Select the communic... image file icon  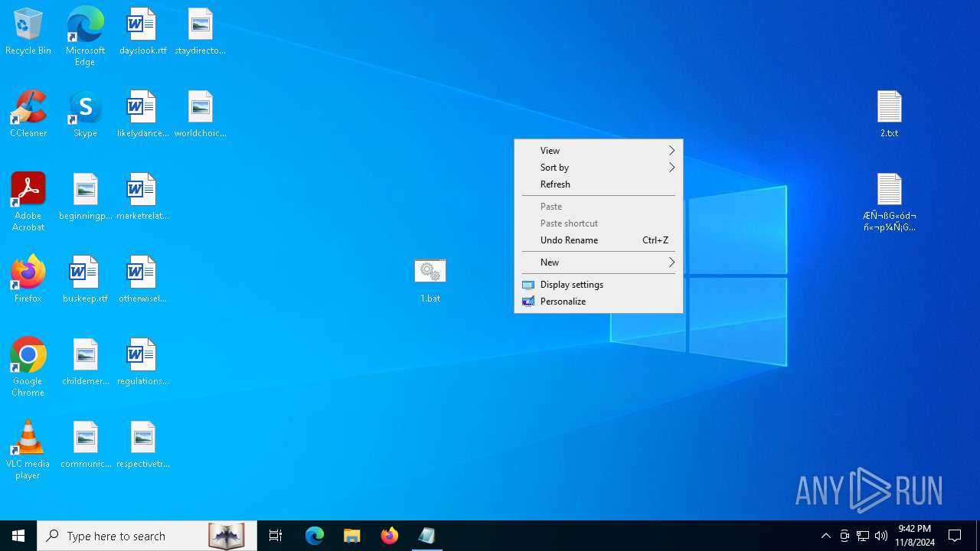point(85,445)
